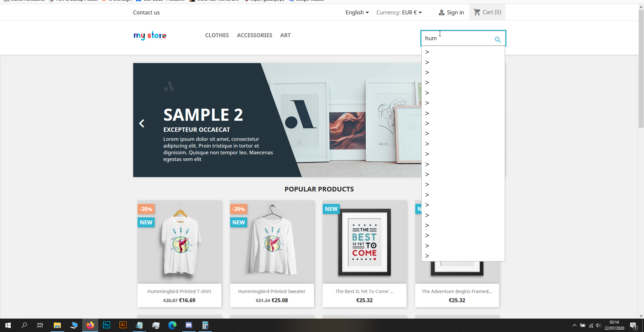The image size is (644, 332).
Task: Click the scrollbar down arrow
Action: tap(641, 316)
